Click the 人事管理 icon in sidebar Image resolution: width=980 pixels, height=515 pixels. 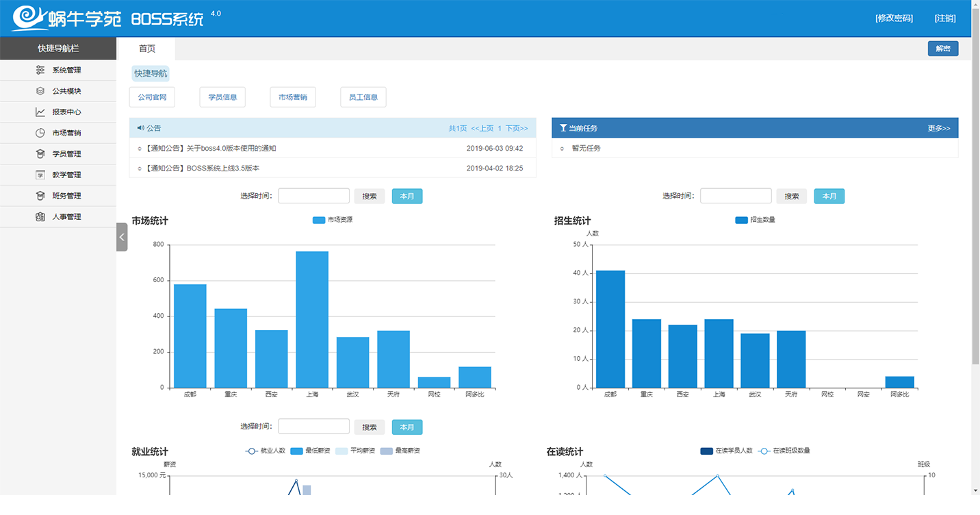click(40, 217)
